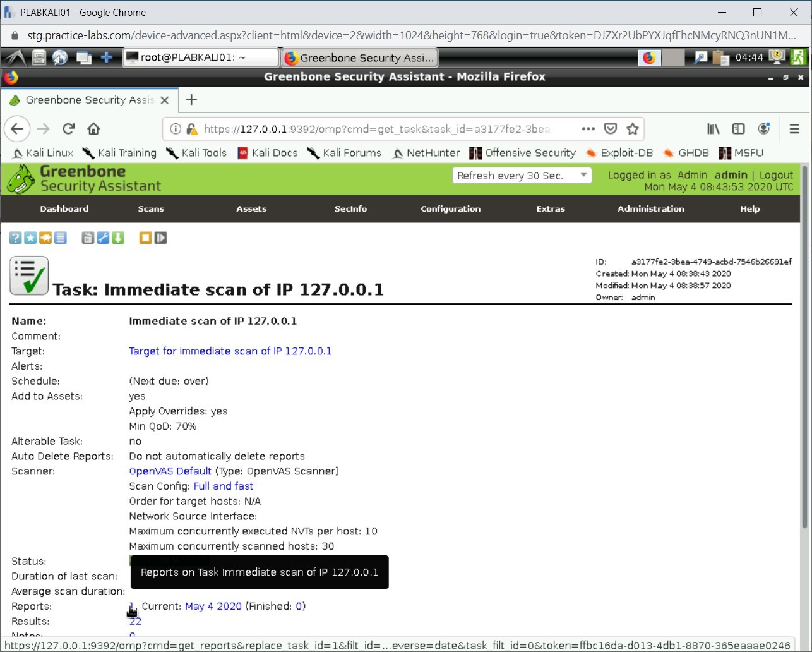
Task: Open the Scans menu
Action: (x=151, y=209)
